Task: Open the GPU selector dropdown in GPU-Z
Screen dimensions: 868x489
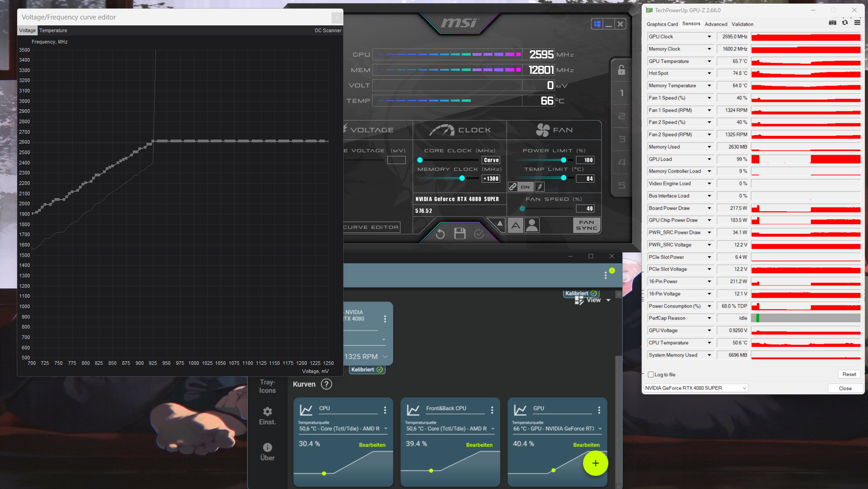Action: (x=696, y=388)
